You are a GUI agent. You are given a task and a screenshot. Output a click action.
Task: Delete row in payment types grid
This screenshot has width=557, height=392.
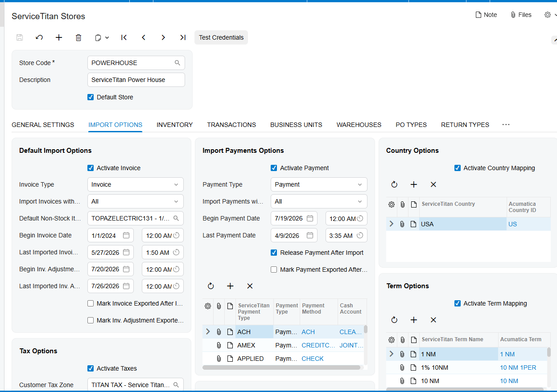250,286
